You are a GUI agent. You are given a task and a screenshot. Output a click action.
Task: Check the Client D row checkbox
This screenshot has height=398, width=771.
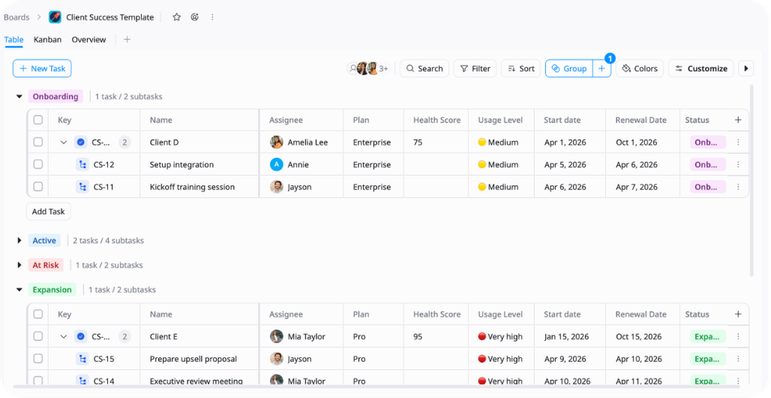38,142
